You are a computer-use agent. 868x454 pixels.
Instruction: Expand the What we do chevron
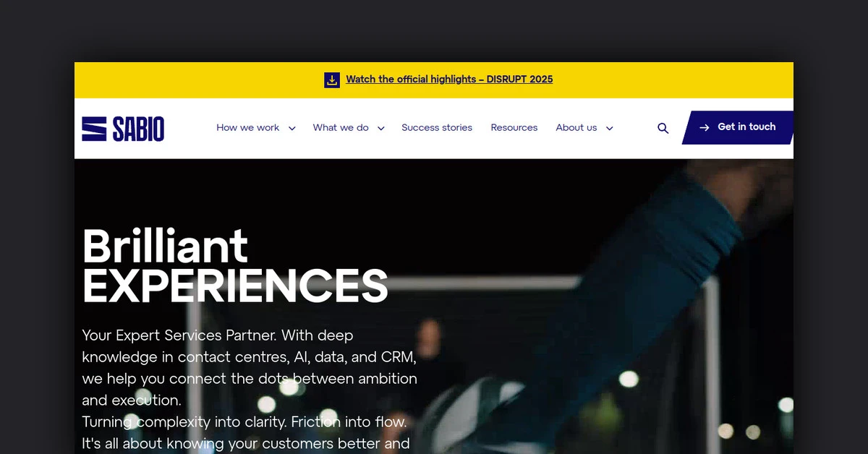(381, 129)
